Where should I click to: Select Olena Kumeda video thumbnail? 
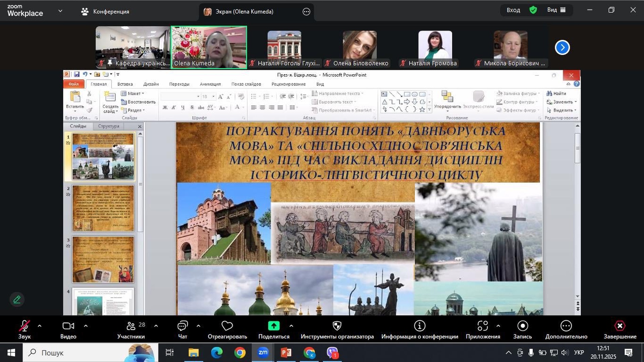point(209,47)
